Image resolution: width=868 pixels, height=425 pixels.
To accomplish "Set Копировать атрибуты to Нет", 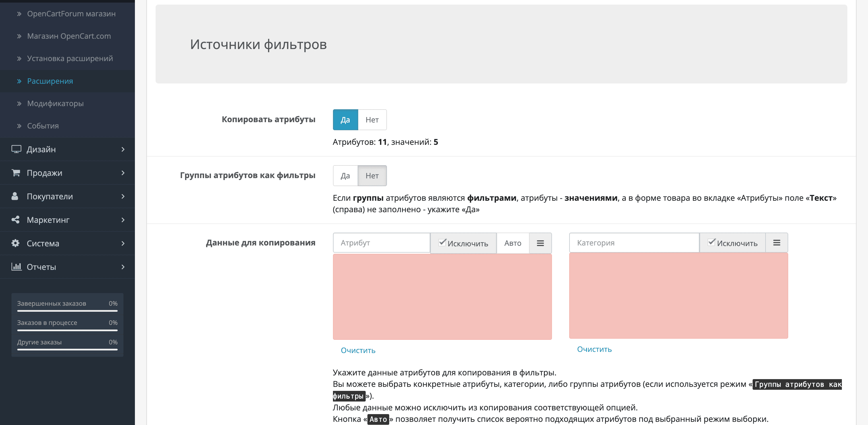I will 372,120.
